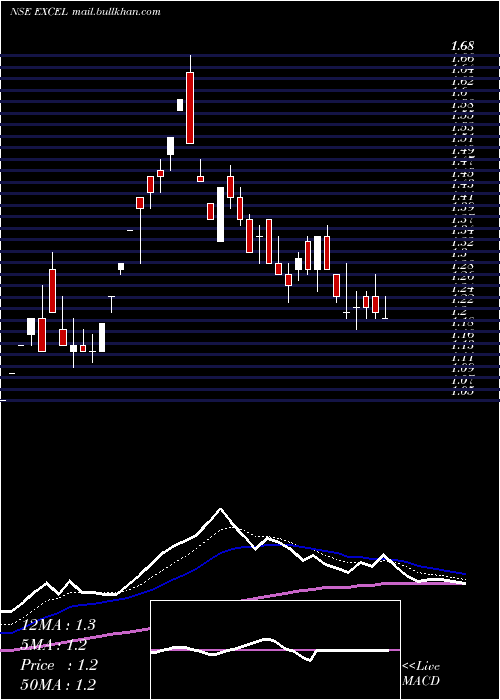500x700 pixels.
Task: Click the mail.bullkhan.com watermark text
Action: coord(115,12)
